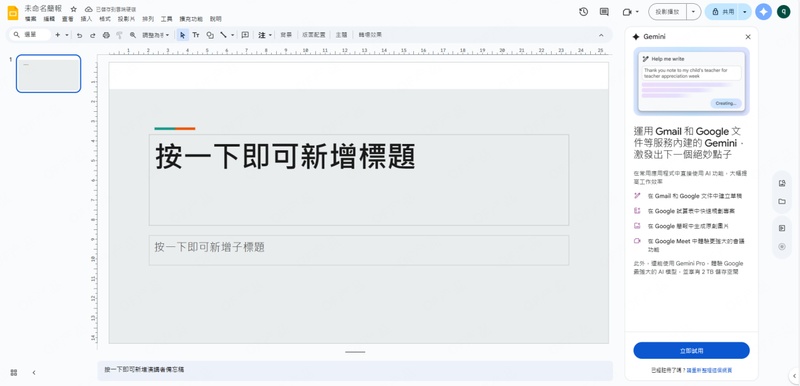This screenshot has height=386, width=800.
Task: Open the Slide (投影片) menu
Action: [126, 19]
